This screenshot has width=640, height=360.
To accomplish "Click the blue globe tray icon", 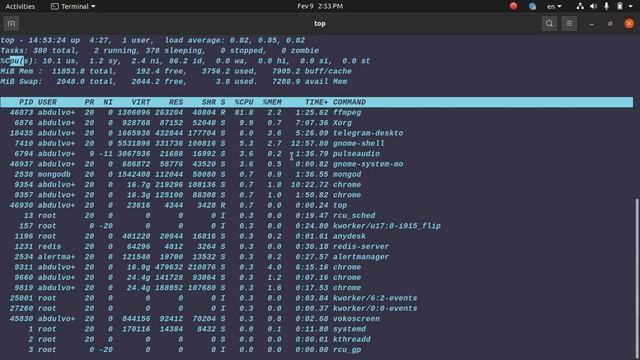I will click(x=532, y=6).
